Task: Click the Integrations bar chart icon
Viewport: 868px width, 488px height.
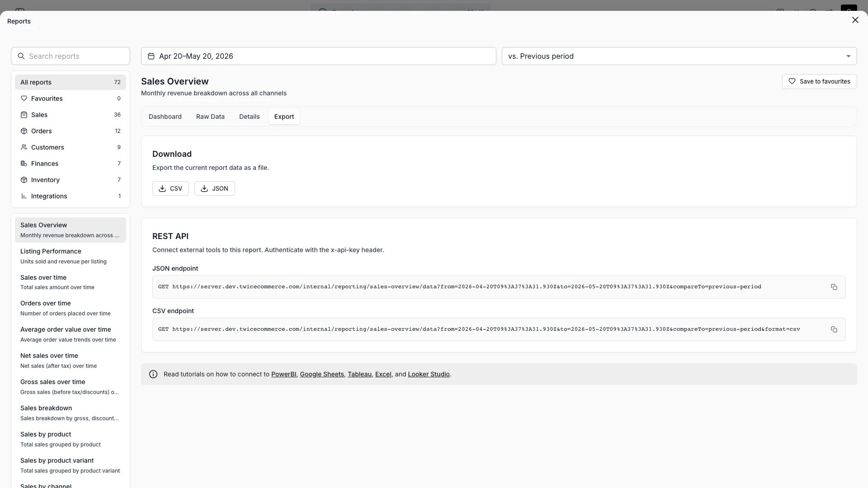Action: [24, 196]
